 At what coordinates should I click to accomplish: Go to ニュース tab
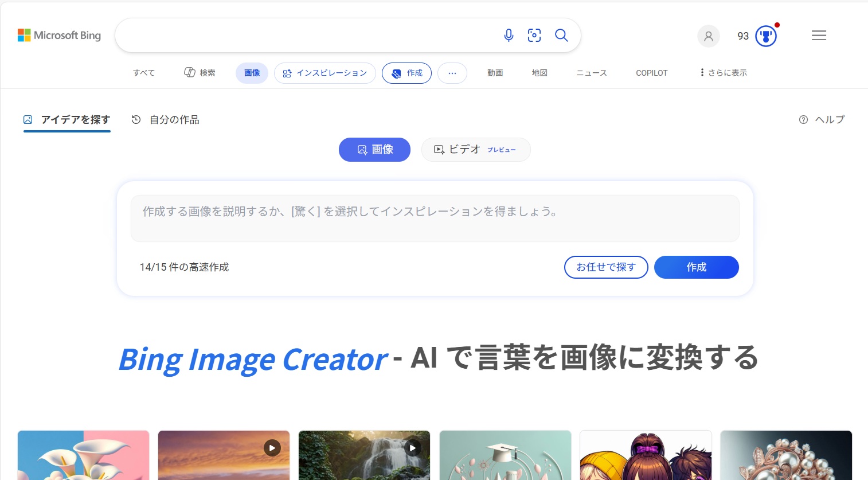coord(592,73)
